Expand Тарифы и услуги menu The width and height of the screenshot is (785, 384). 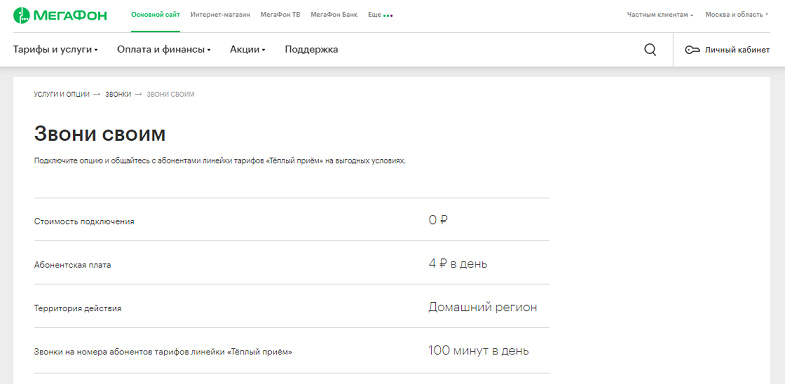point(55,50)
